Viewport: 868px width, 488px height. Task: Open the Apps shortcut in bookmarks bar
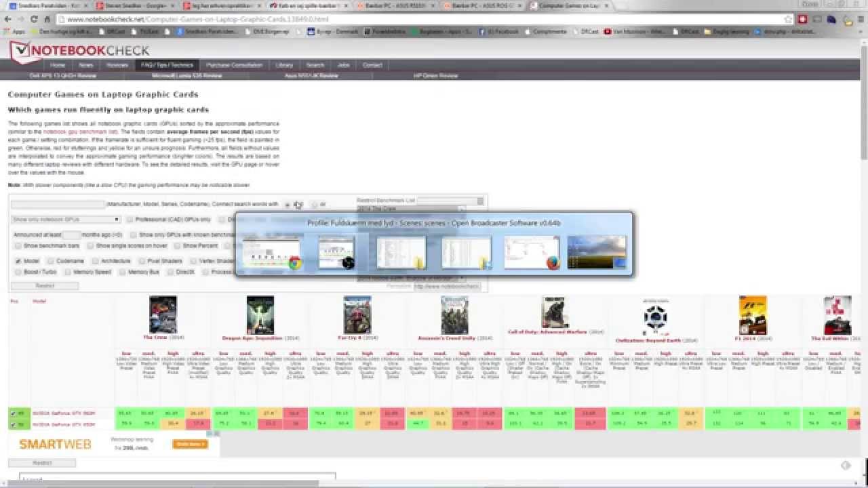[14, 31]
